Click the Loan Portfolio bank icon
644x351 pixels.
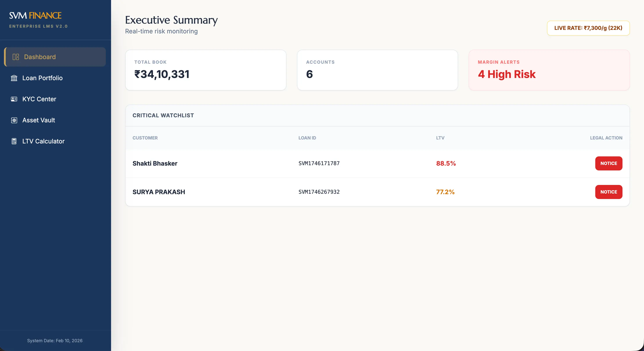coord(14,78)
